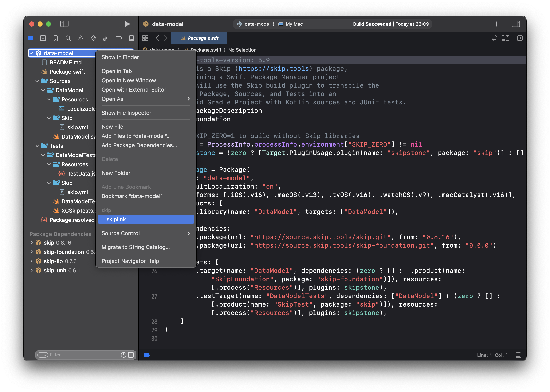Open the Test navigator
550x392 pixels.
pos(93,38)
